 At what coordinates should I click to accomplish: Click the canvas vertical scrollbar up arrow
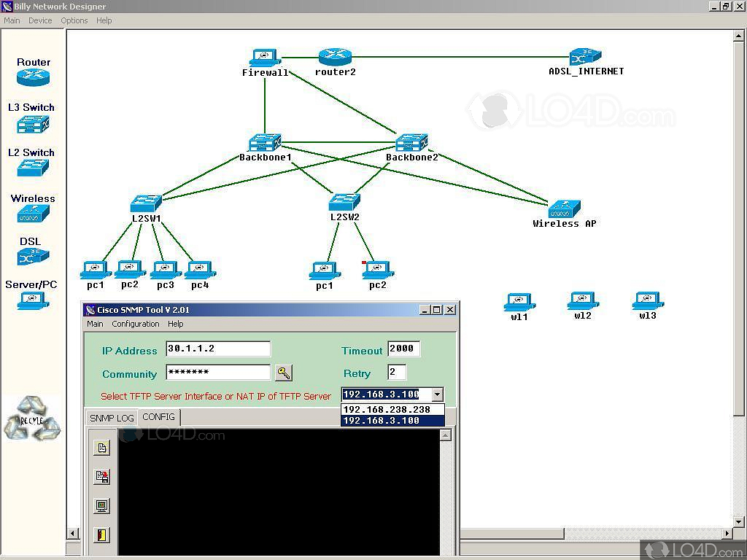[x=738, y=35]
